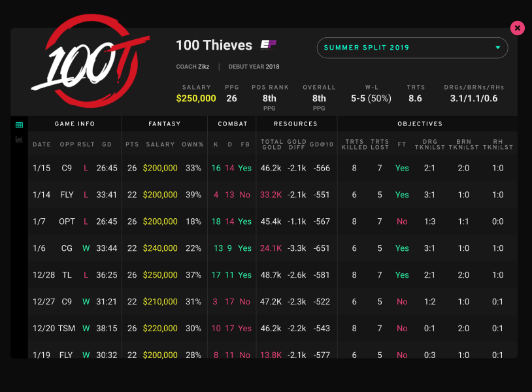This screenshot has width=532, height=392.
Task: Click the TSM opponent in 12/20 row
Action: pos(67,329)
